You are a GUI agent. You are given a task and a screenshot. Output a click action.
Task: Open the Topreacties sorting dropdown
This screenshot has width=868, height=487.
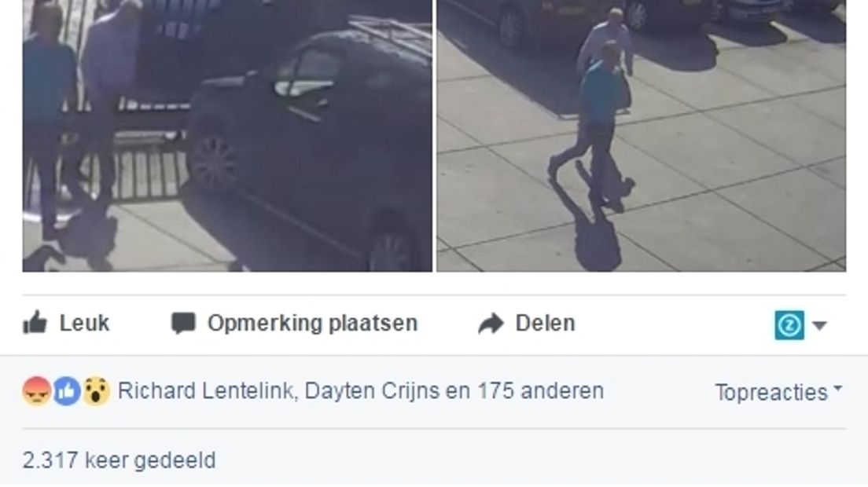pyautogui.click(x=779, y=393)
